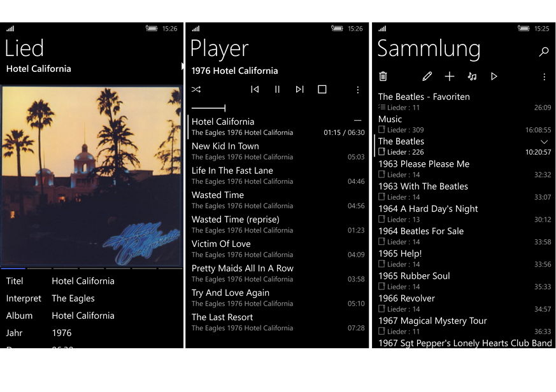Viewport: 556px width, 392px height.
Task: Click the Lied screen battery icon
Action: (152, 29)
